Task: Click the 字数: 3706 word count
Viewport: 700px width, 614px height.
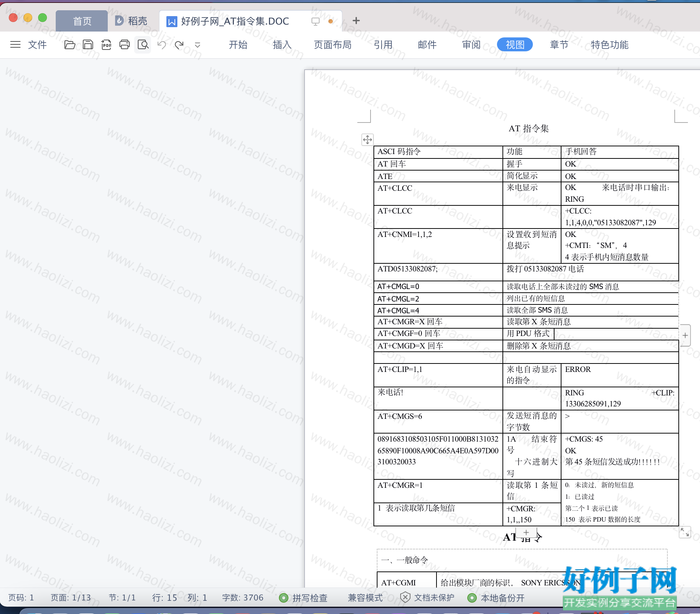Action: coord(243,597)
